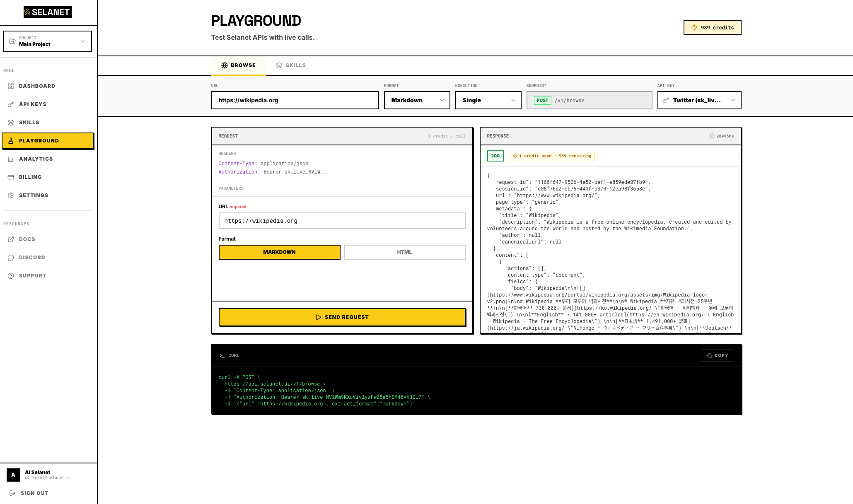Screen dimensions: 853x504
Task: Click the Settings gear icon
Action: click(11, 195)
